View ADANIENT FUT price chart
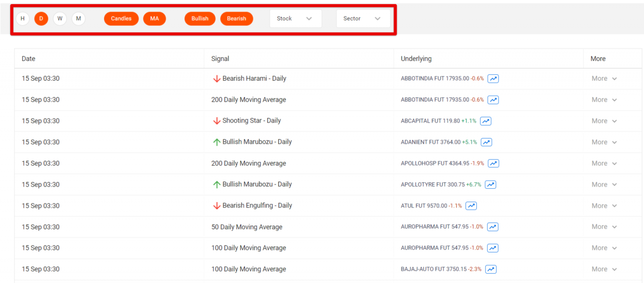644x283 pixels. tap(486, 142)
